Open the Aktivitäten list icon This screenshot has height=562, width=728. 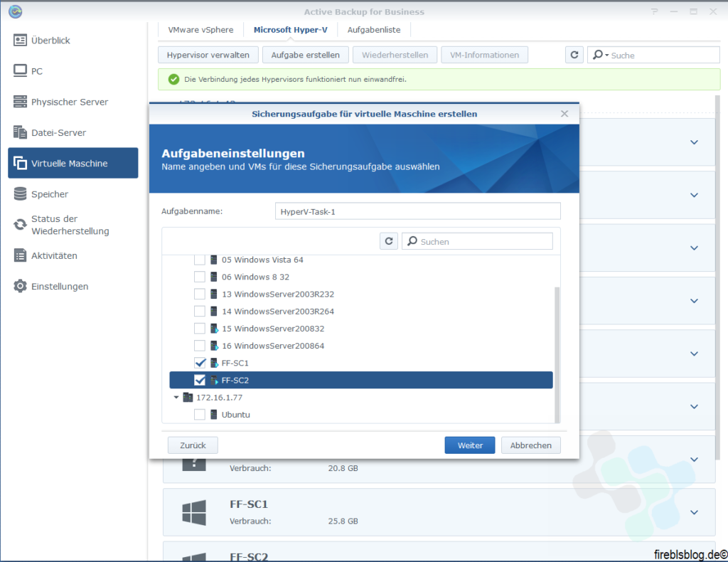pos(20,255)
